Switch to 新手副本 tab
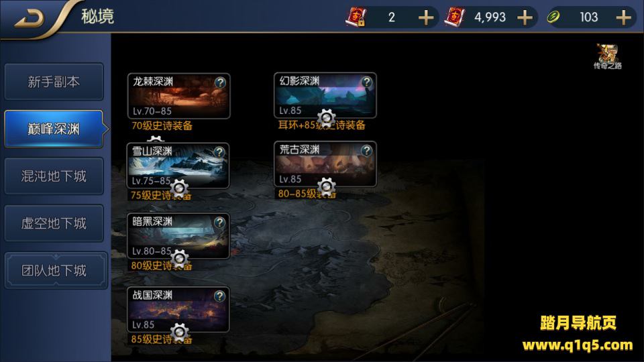Image resolution: width=644 pixels, height=362 pixels. click(x=54, y=82)
